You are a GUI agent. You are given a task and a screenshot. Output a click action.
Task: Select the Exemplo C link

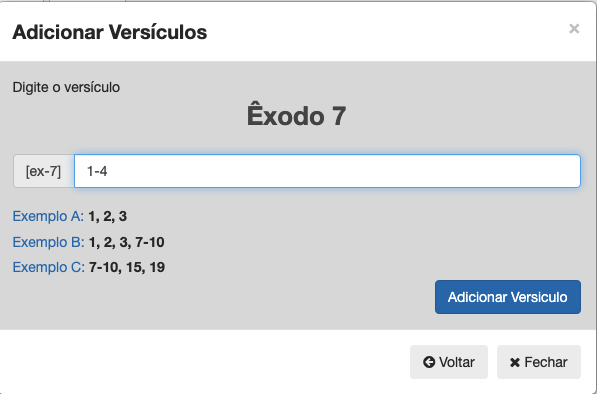[48, 267]
